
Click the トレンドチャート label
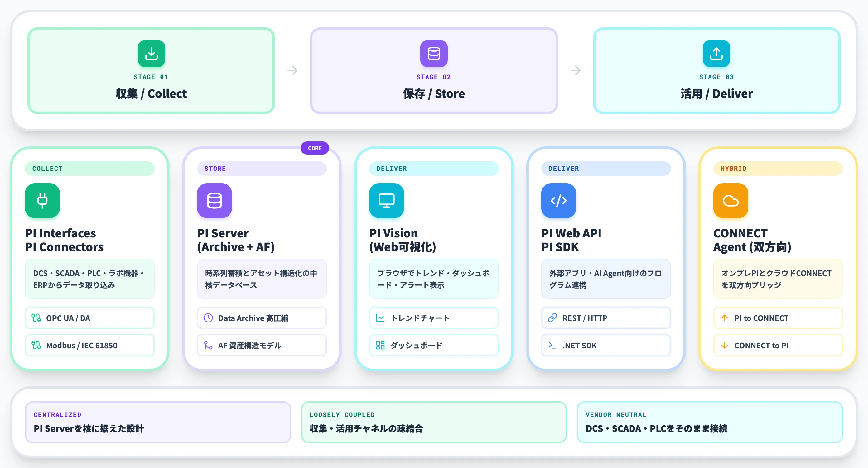click(420, 318)
